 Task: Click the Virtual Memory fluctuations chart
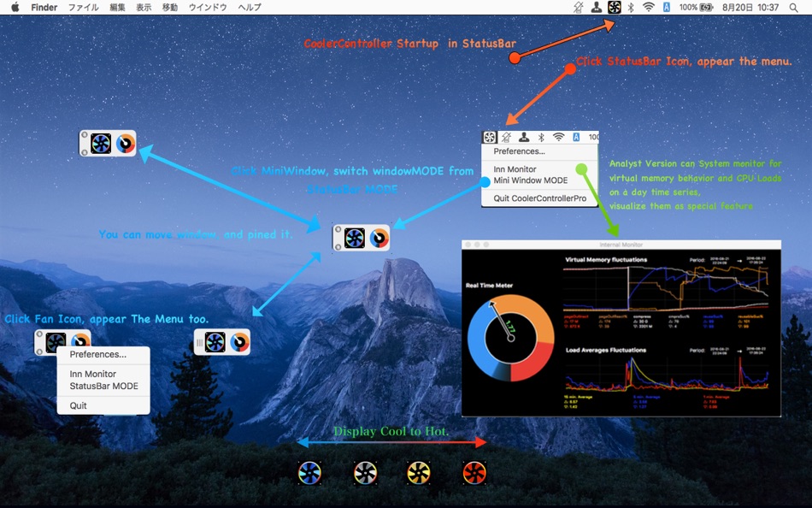coord(666,288)
